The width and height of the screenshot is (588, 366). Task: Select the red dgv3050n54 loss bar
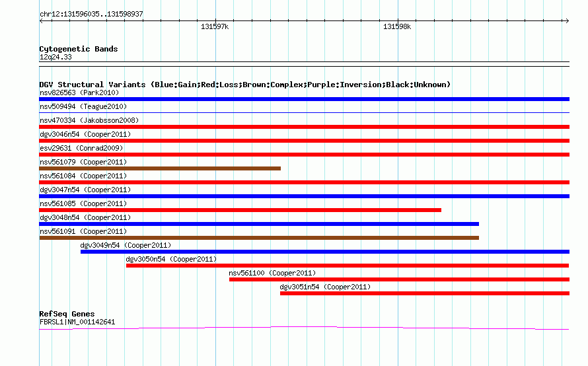(348, 266)
